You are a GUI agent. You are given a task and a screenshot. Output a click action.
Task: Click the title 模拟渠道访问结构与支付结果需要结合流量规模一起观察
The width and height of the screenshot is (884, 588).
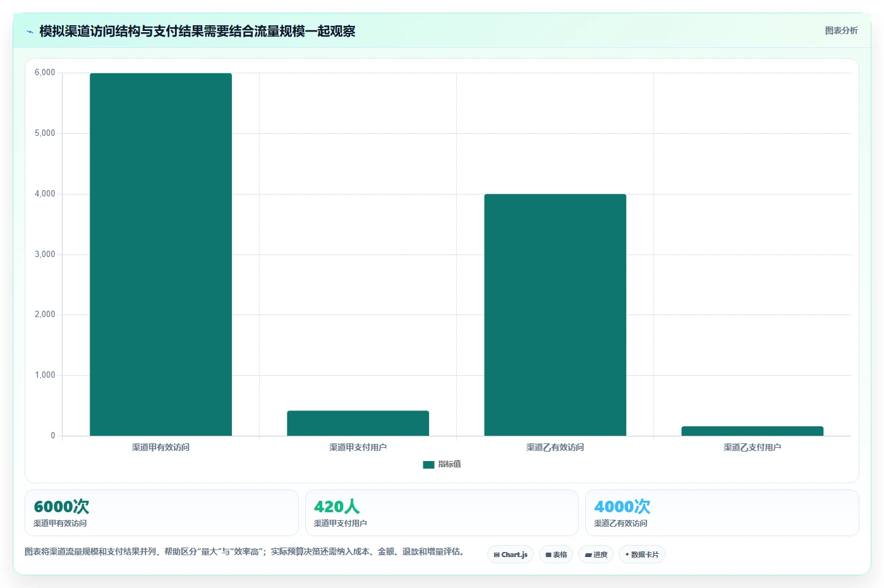[x=197, y=31]
